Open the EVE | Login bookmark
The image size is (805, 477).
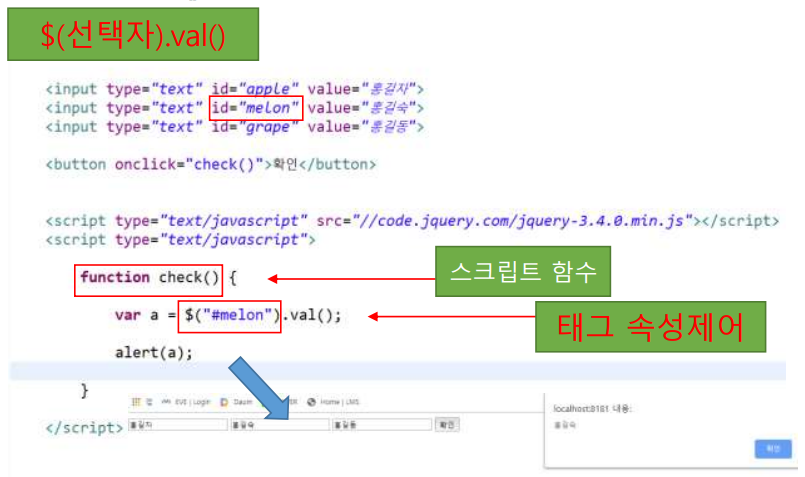[x=186, y=402]
